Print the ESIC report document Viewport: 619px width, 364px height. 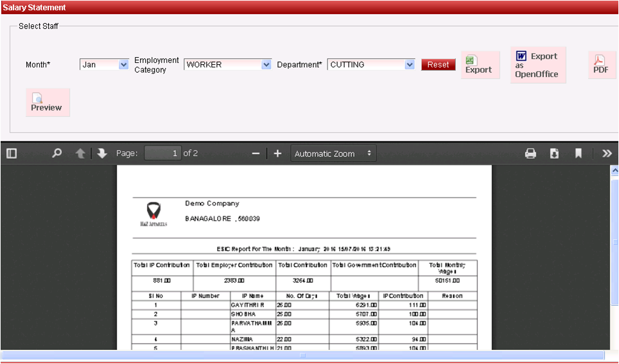pyautogui.click(x=530, y=153)
